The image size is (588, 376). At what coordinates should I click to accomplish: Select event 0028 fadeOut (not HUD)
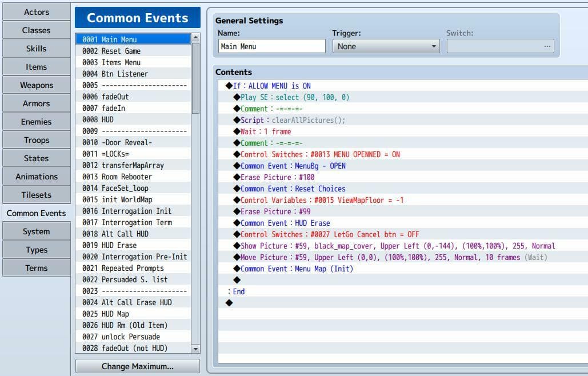click(x=133, y=348)
